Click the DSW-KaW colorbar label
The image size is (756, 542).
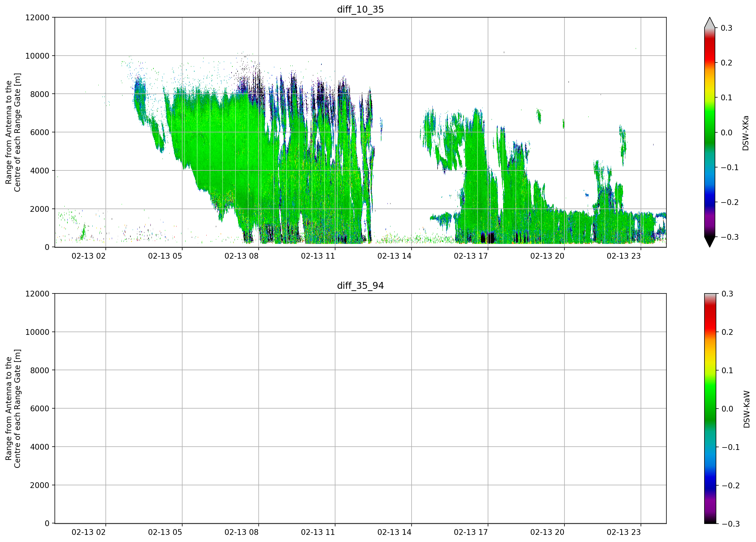[747, 409]
